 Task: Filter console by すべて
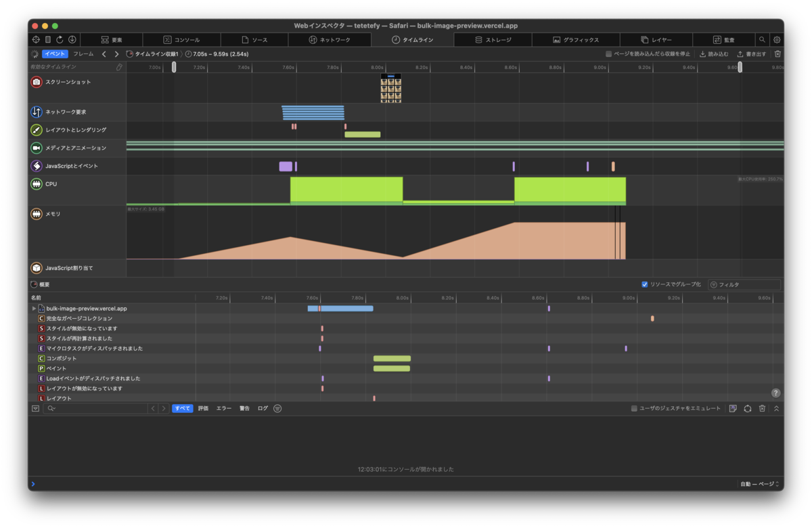[183, 408]
